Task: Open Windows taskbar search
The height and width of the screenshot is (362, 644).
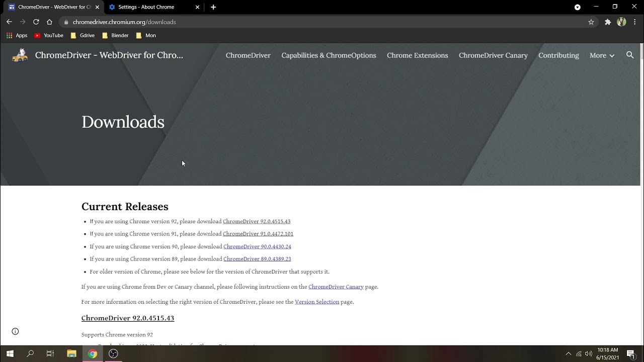Action: [30, 353]
